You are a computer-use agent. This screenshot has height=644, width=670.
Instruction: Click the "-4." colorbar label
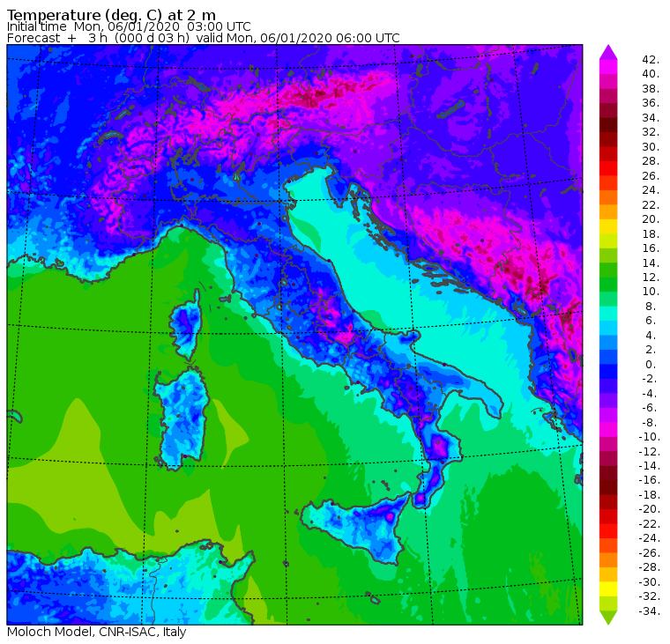(x=649, y=393)
